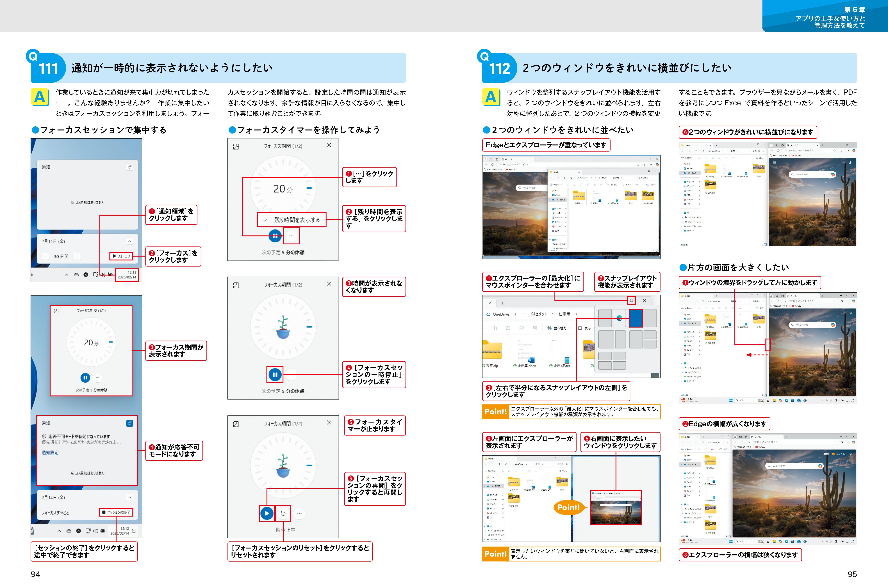
Task: Reset the focus session in 一時停止中 timer
Action: point(283,513)
